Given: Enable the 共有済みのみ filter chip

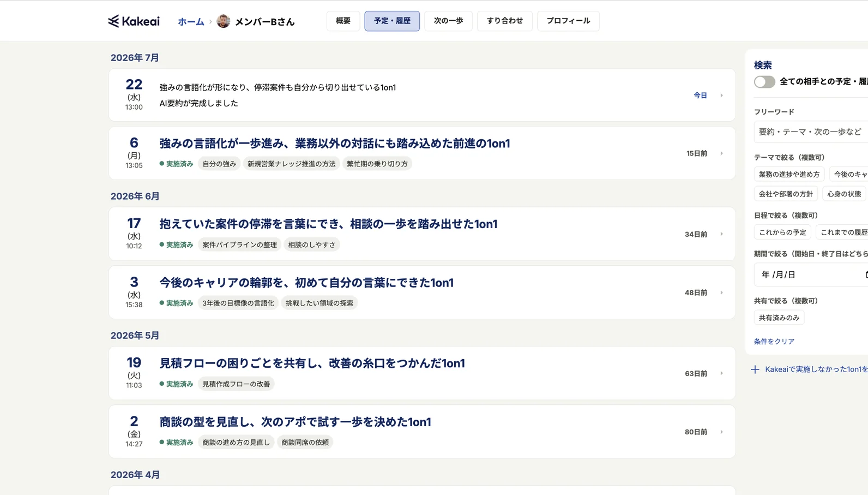Looking at the screenshot, I should click(x=779, y=318).
